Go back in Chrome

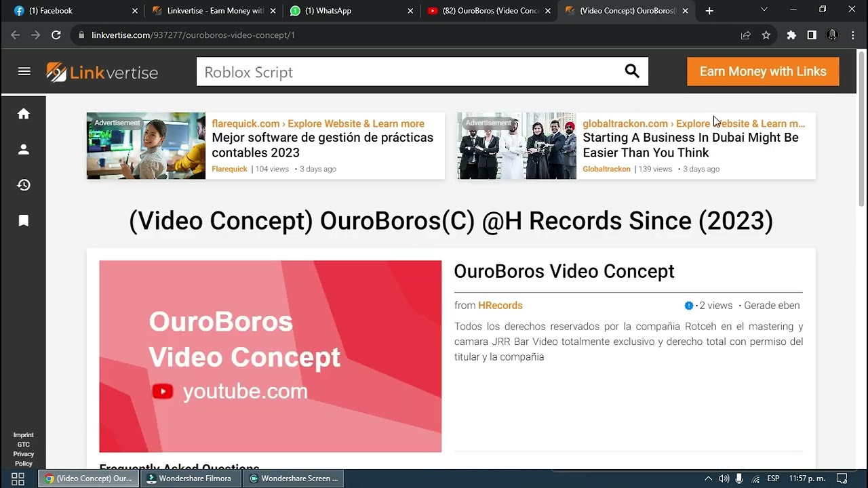16,35
